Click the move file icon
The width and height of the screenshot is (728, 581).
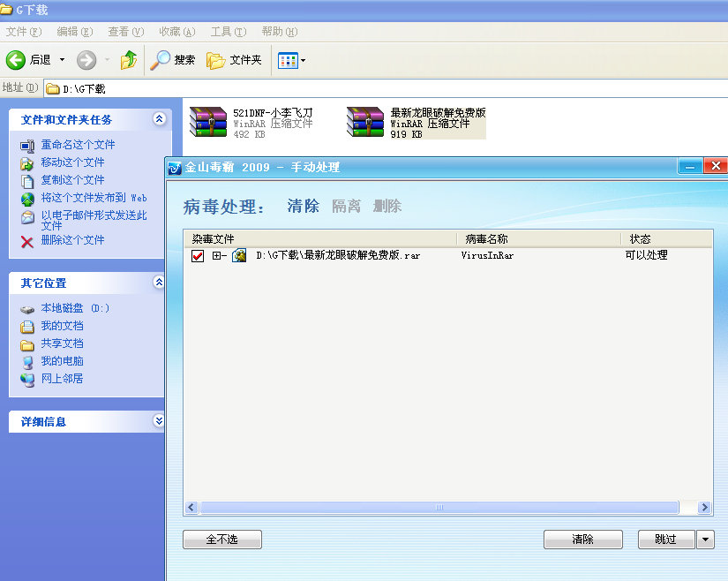[27, 163]
